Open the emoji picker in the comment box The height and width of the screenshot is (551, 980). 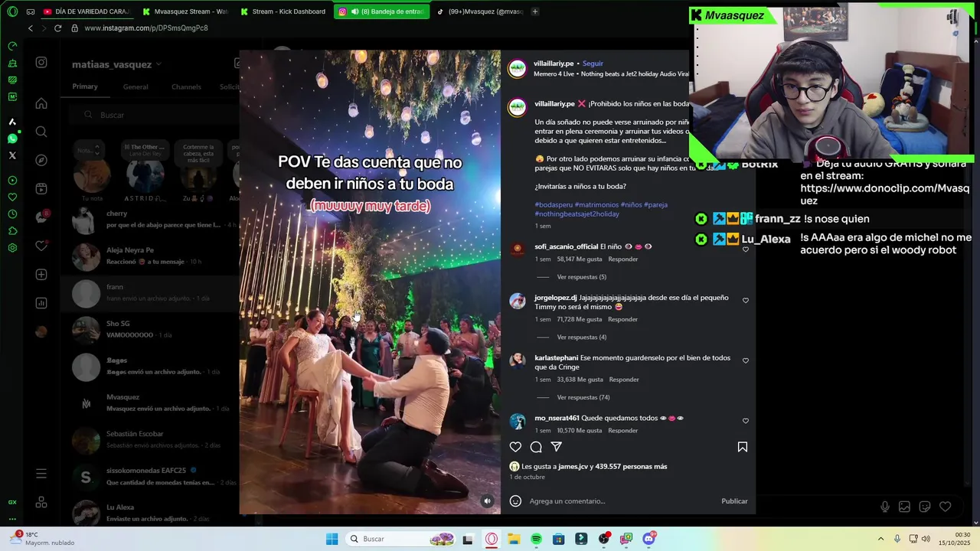coord(515,501)
